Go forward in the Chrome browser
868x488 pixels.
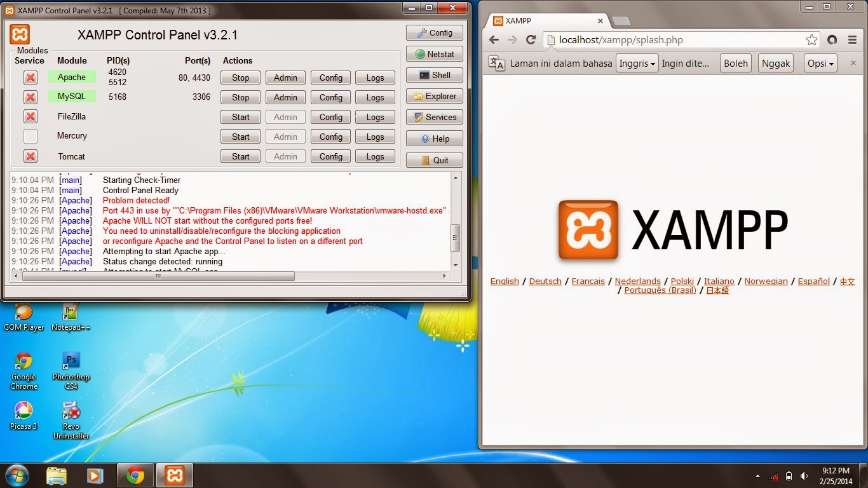click(x=512, y=39)
